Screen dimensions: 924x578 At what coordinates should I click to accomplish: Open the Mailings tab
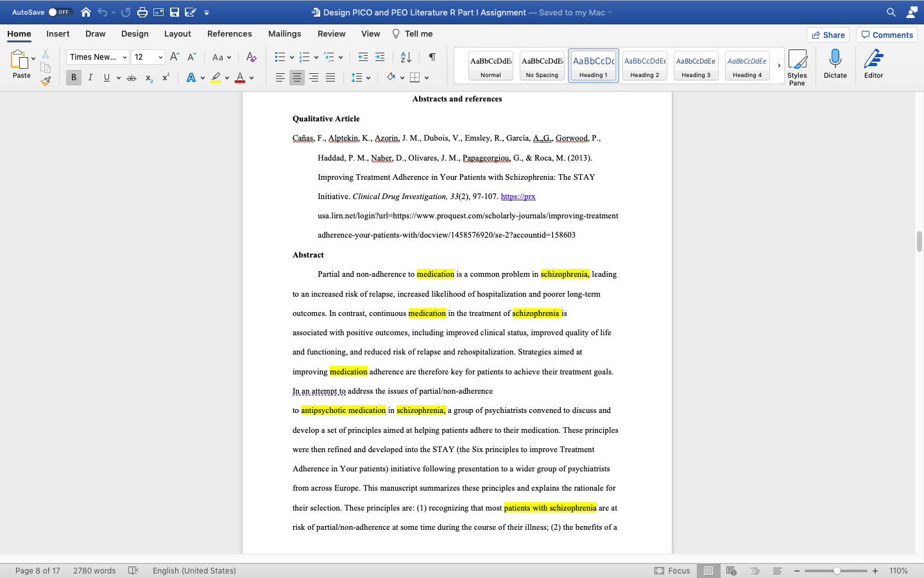click(284, 33)
